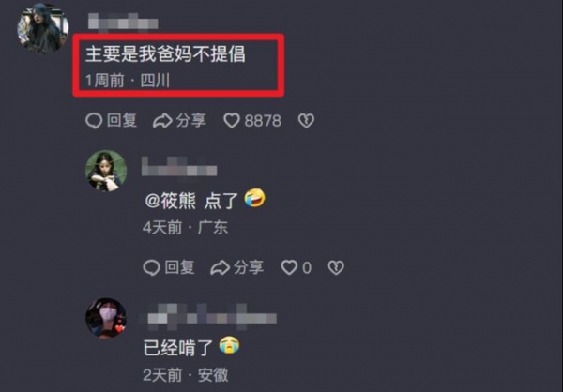Viewport: 563px width, 392px height.
Task: Tap the 回复 label under top comment
Action: (122, 120)
